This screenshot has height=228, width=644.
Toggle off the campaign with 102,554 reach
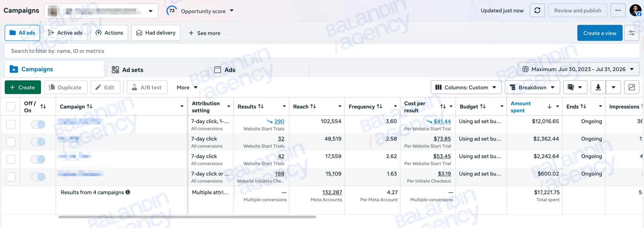(x=38, y=124)
